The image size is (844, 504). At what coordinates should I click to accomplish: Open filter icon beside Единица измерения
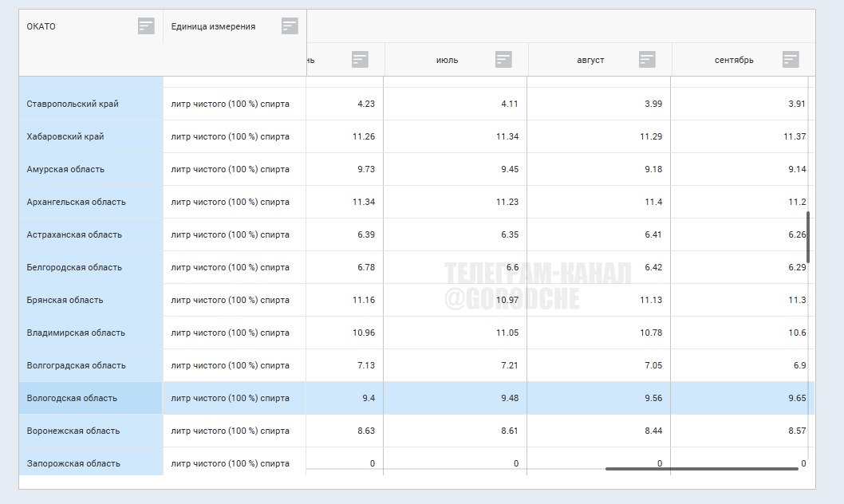click(290, 26)
